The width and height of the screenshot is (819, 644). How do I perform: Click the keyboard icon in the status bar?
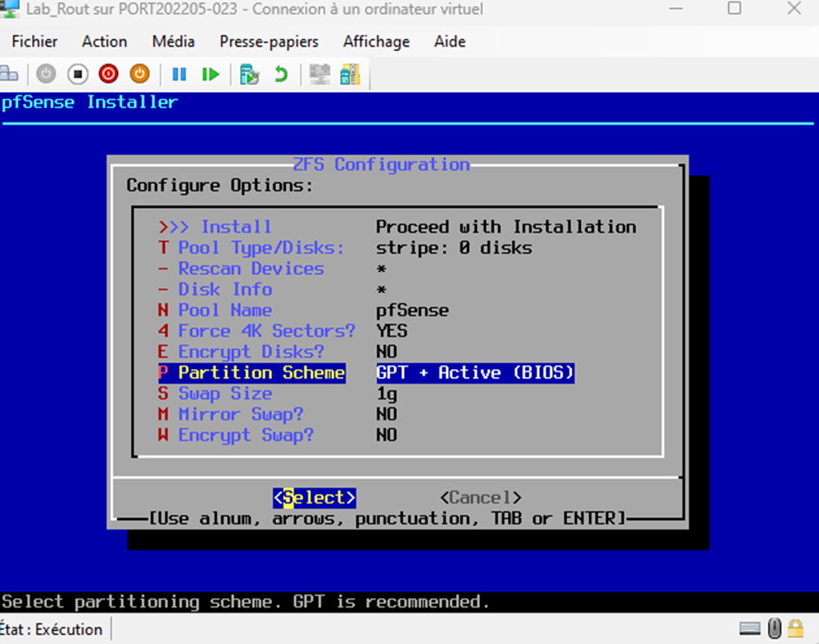point(750,628)
